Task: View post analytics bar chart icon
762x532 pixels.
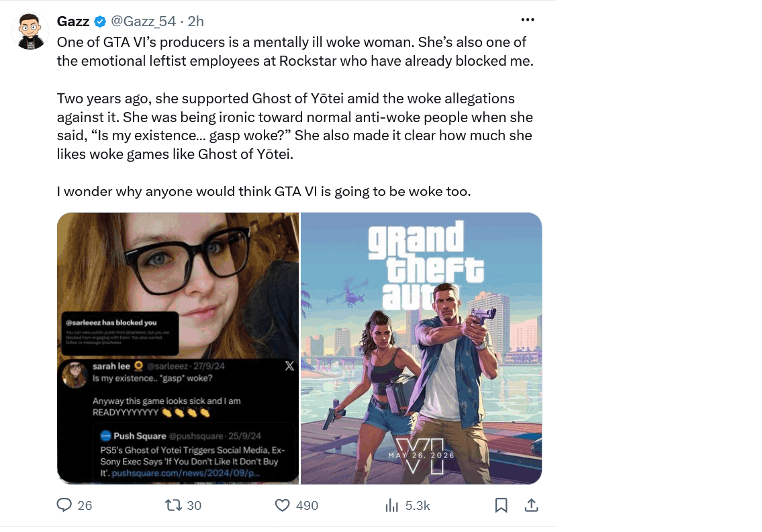Action: (x=391, y=505)
